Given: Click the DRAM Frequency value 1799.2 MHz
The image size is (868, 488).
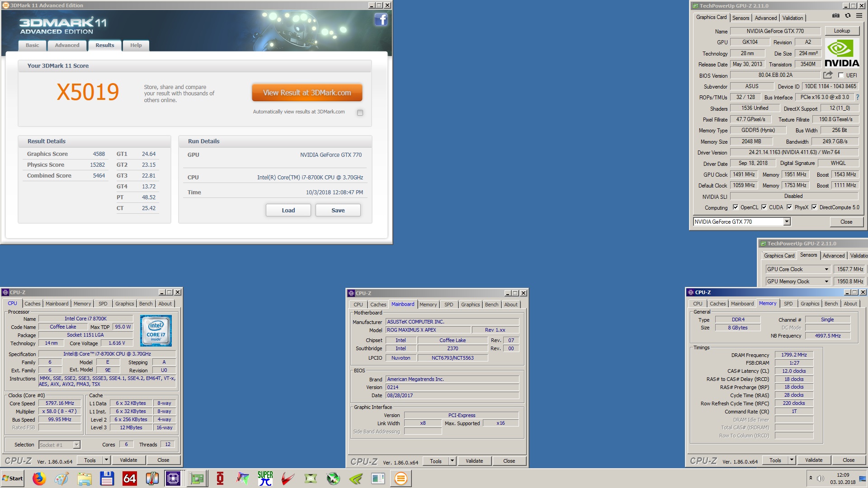Looking at the screenshot, I should (794, 355).
